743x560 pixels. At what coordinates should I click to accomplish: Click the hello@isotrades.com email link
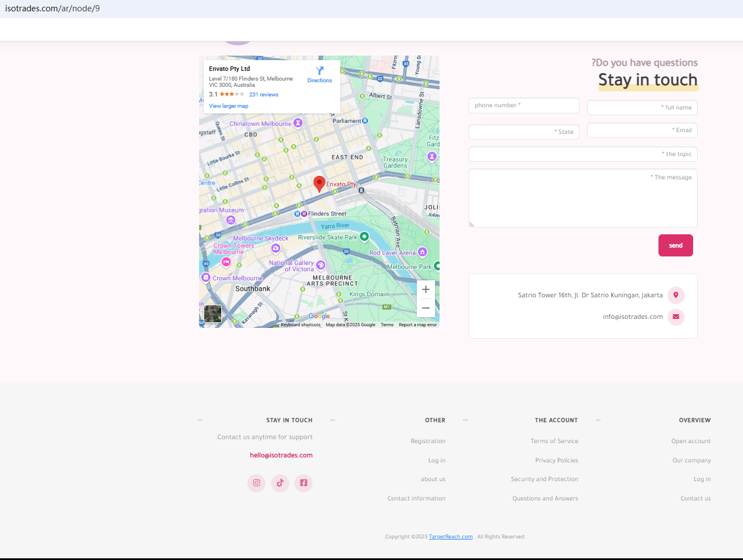[x=281, y=455]
